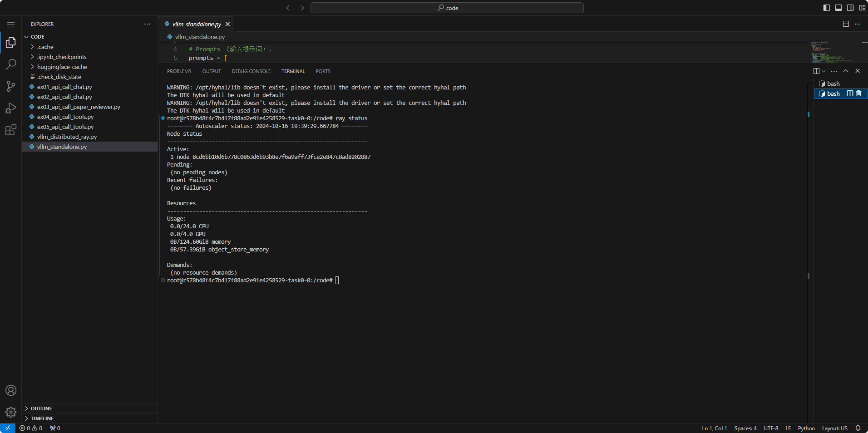This screenshot has width=868, height=433.
Task: Open the remote window indicator in status bar
Action: [8, 428]
